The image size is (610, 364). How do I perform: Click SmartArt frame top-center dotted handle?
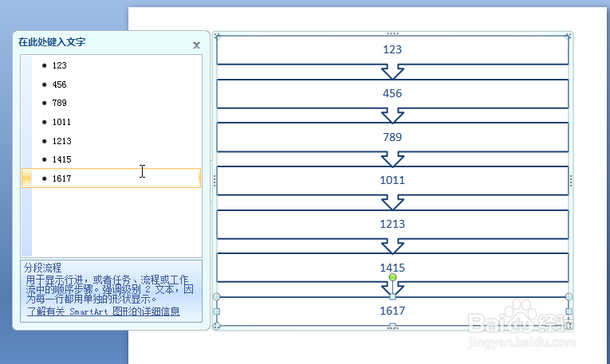coord(392,33)
